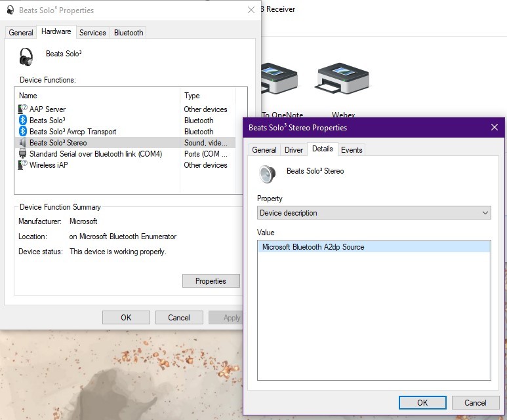This screenshot has height=420, width=507.
Task: Click OK in Beats Solo³ Properties window
Action: point(126,318)
